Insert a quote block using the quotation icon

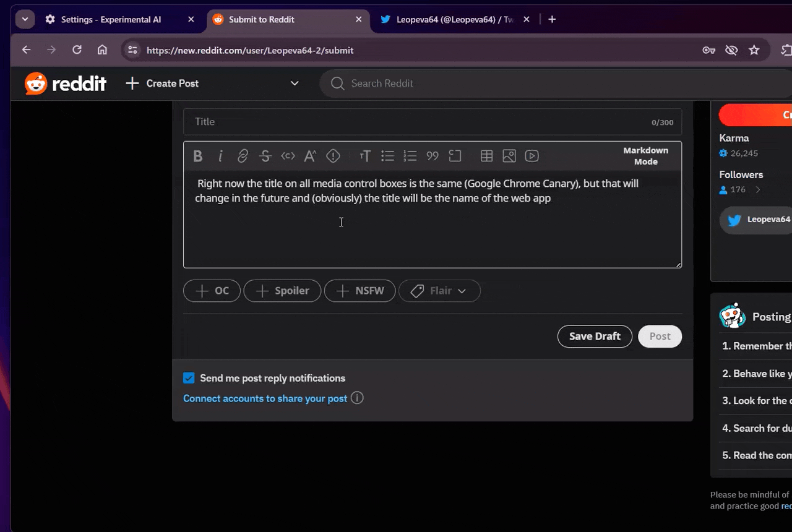(432, 156)
